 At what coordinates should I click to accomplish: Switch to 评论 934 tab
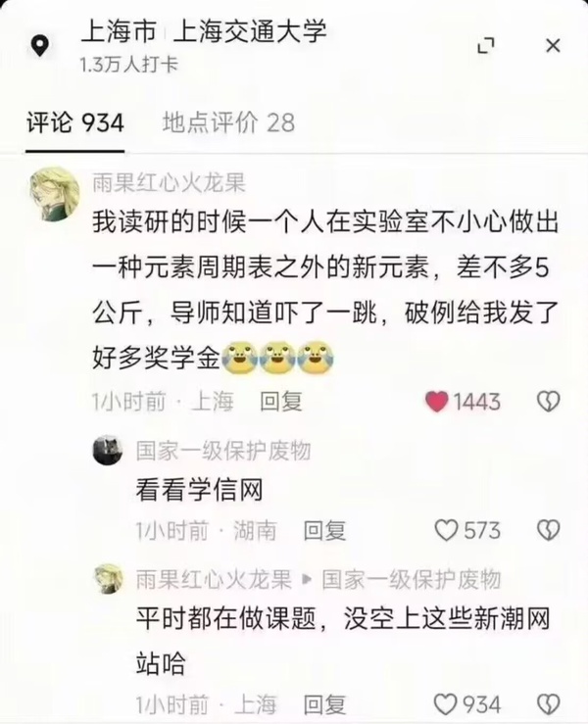click(74, 122)
